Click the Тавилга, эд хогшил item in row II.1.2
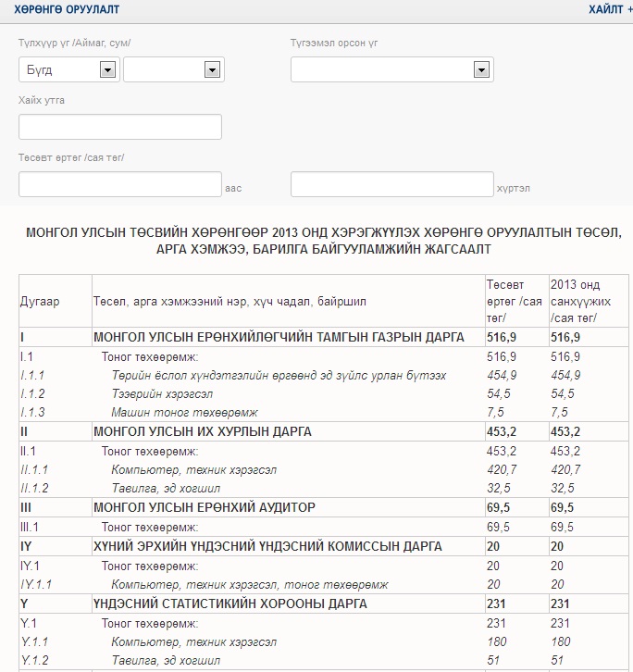This screenshot has width=633, height=672. click(x=166, y=488)
